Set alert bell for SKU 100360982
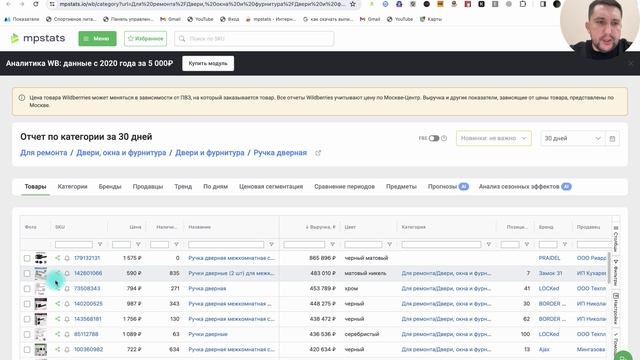 click(67, 350)
